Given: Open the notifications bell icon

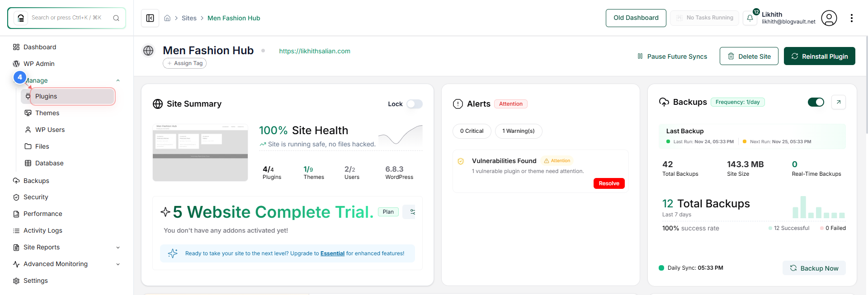Looking at the screenshot, I should coord(750,18).
